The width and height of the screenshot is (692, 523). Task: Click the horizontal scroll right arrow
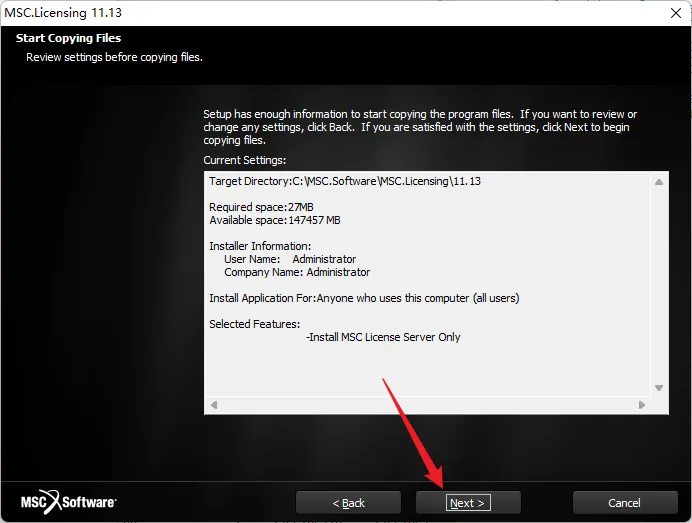642,405
